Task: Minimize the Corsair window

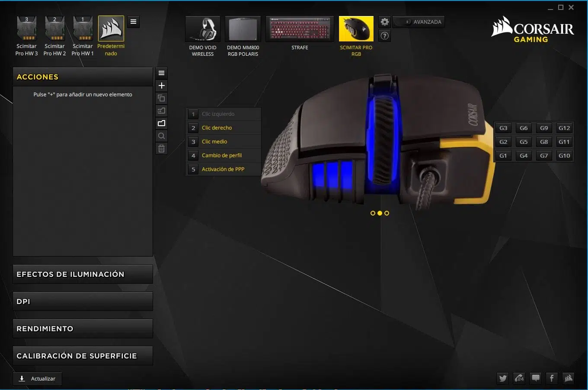Action: pyautogui.click(x=550, y=8)
